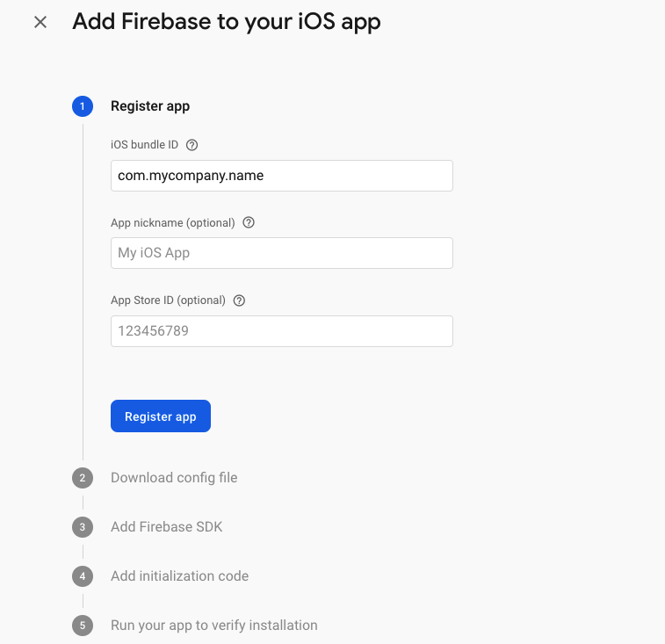Screen dimensions: 665x644
Task: Expand the Download config file step
Action: [174, 478]
